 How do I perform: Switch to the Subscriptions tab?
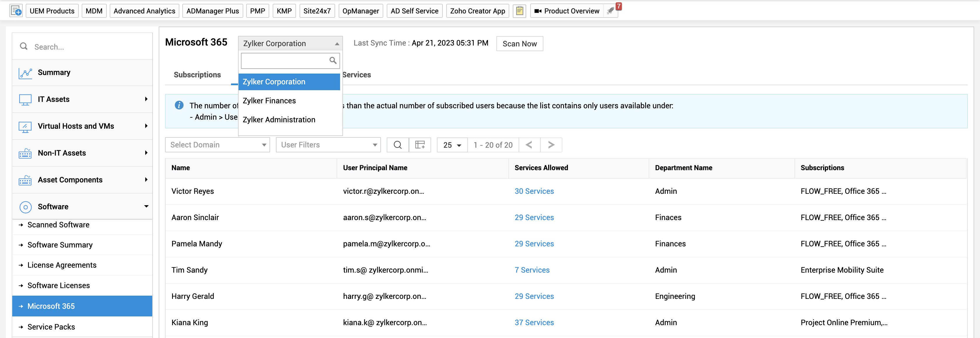pos(197,75)
